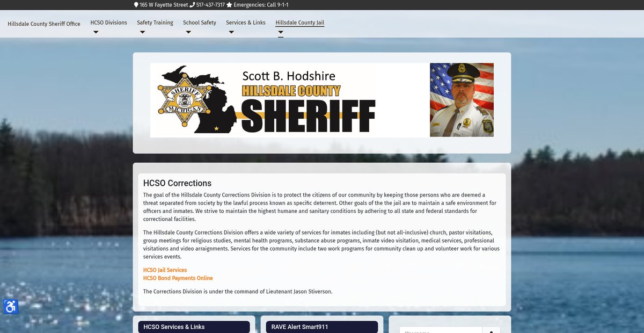Screen dimensions: 644x333
Task: Click the location pin beside 165 W Fayette Street
Action: point(136,5)
